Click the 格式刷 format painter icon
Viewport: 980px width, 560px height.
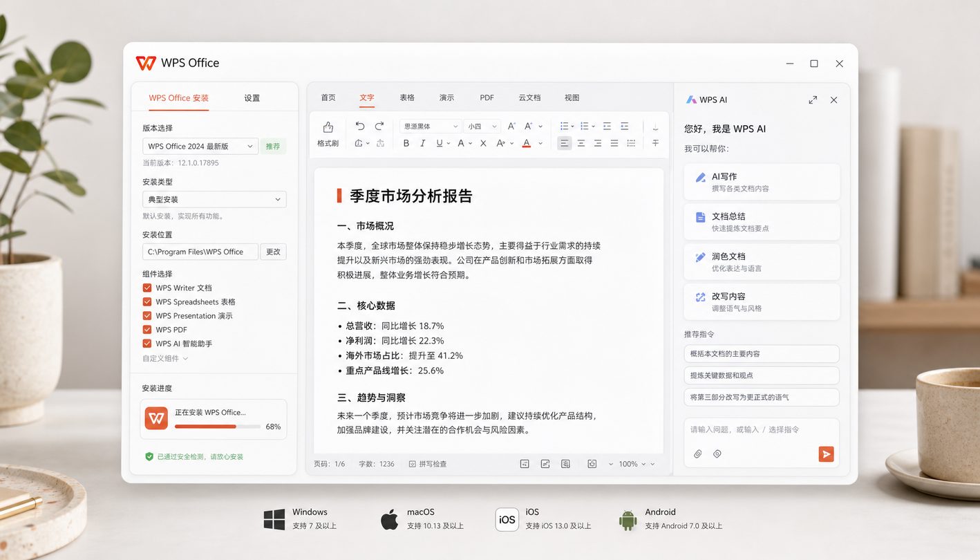coord(328,127)
